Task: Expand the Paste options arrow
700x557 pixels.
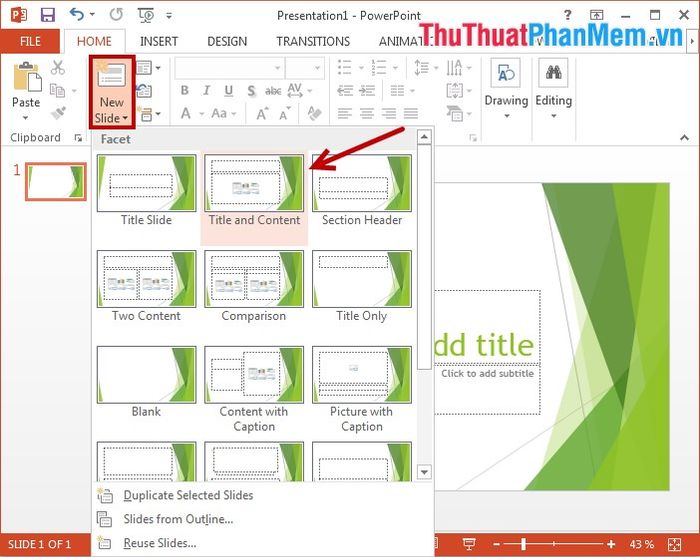Action: [x=25, y=118]
